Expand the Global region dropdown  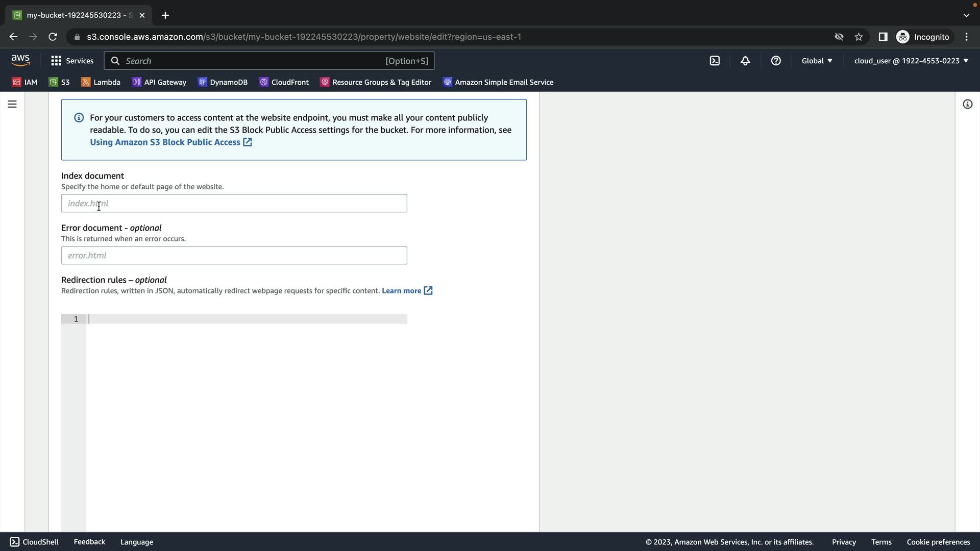(817, 61)
